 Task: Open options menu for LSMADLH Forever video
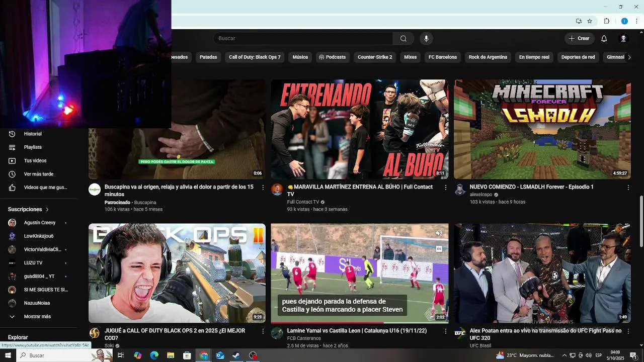[628, 187]
